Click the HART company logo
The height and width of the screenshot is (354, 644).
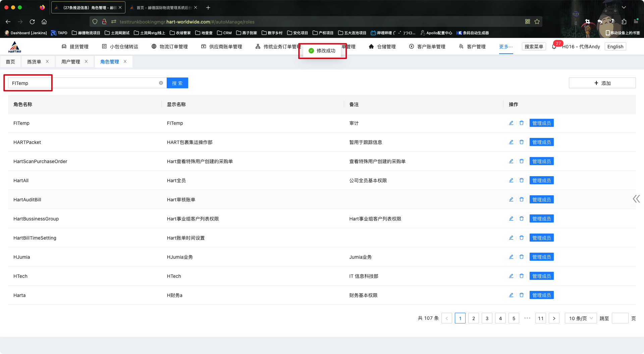[15, 47]
